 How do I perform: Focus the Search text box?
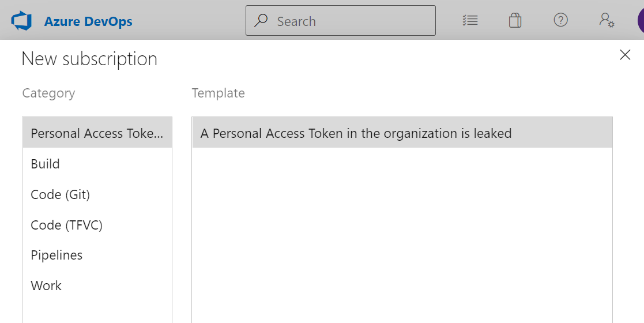tap(341, 21)
